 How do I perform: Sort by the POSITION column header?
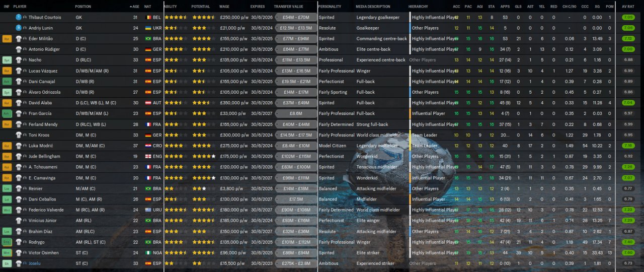click(83, 7)
